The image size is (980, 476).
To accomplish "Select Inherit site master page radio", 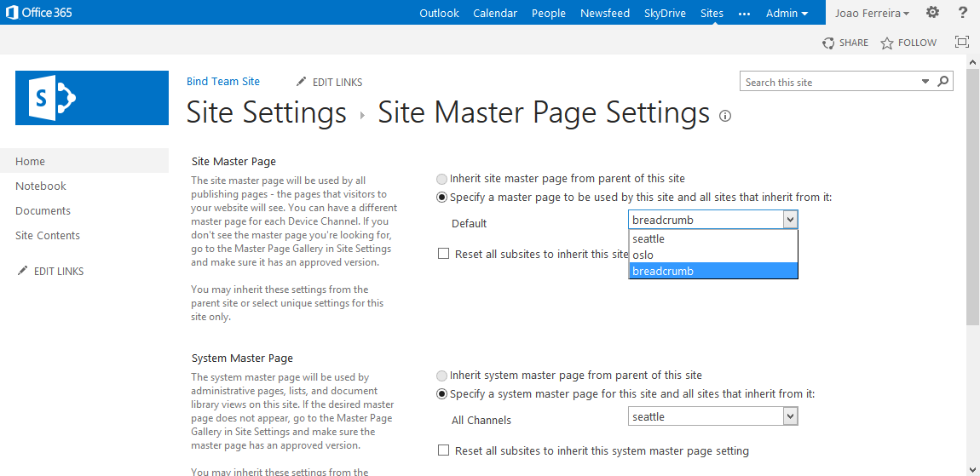I will (442, 179).
